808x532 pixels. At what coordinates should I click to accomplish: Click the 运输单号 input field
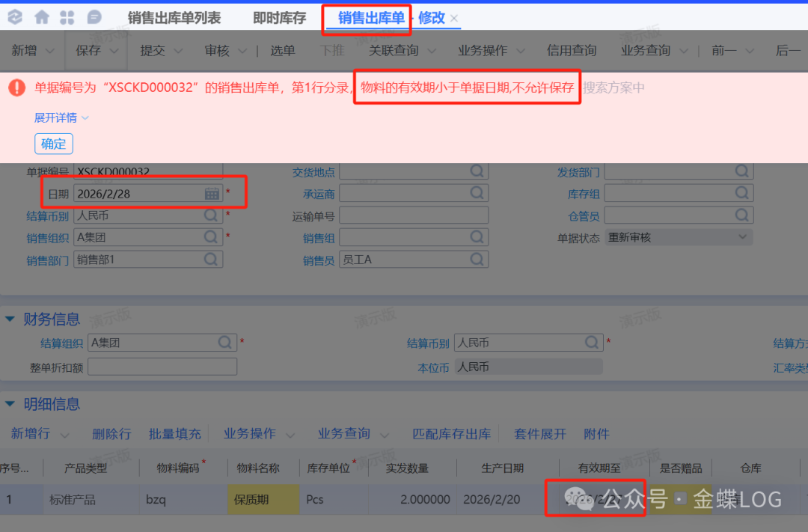(413, 215)
